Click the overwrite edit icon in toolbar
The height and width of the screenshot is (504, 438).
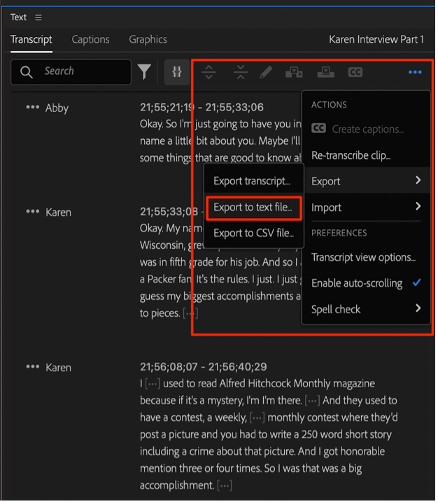coord(325,71)
